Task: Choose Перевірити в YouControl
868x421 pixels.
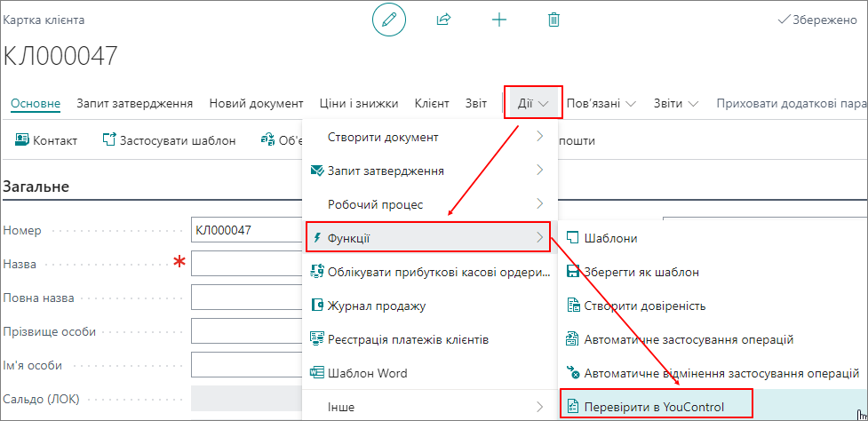Action: click(x=653, y=407)
